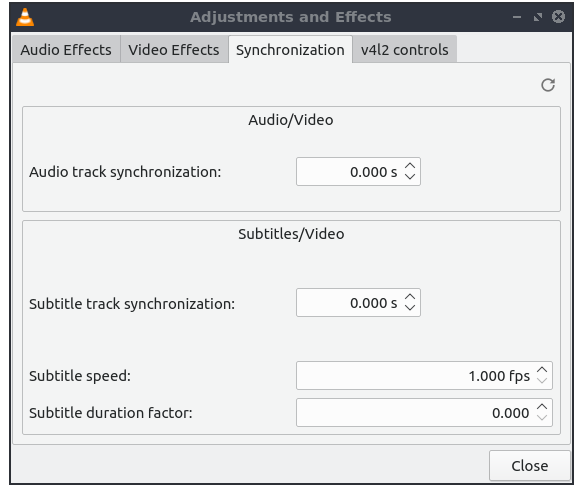
Task: Increase subtitle track synchronization value
Action: pos(410,297)
